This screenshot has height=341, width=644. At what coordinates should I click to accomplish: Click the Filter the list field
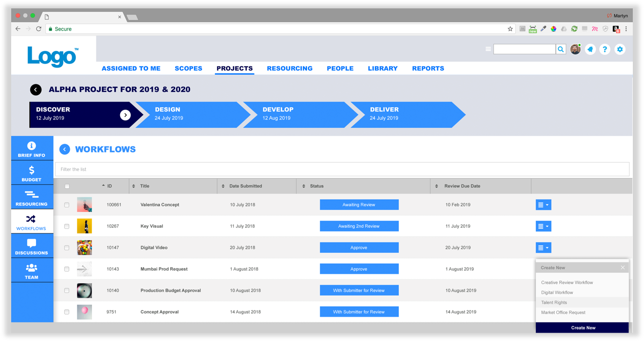343,169
